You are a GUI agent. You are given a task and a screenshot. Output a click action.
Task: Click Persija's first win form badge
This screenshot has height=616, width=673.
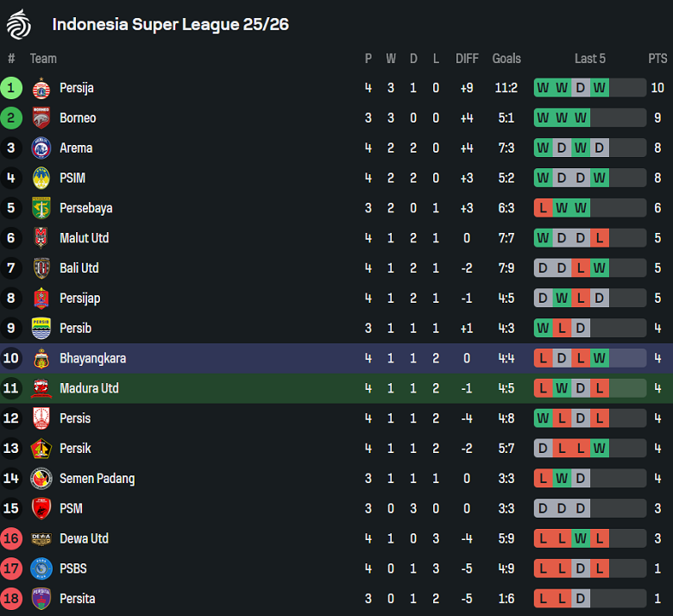tap(543, 88)
